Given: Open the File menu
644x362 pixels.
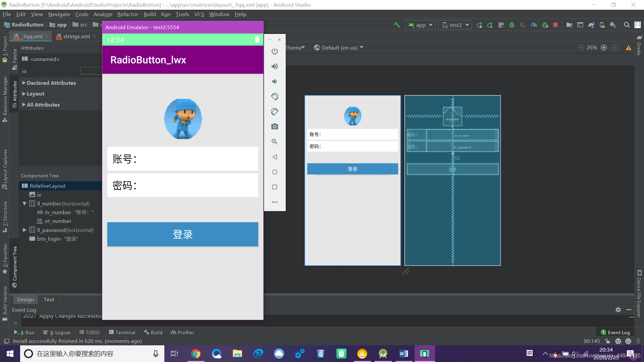Looking at the screenshot, I should coord(7,14).
